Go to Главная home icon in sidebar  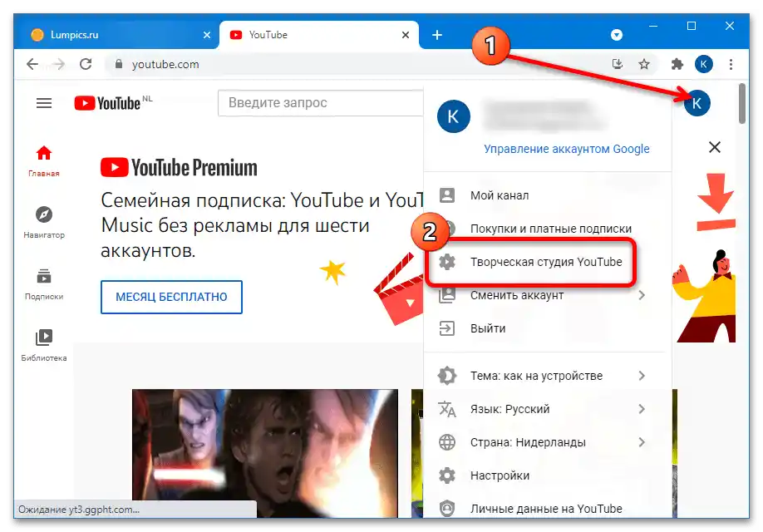[x=44, y=153]
